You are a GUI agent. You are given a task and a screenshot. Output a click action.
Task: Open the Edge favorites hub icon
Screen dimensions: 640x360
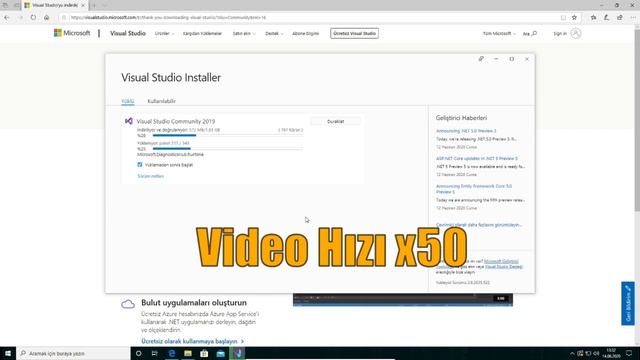(593, 18)
